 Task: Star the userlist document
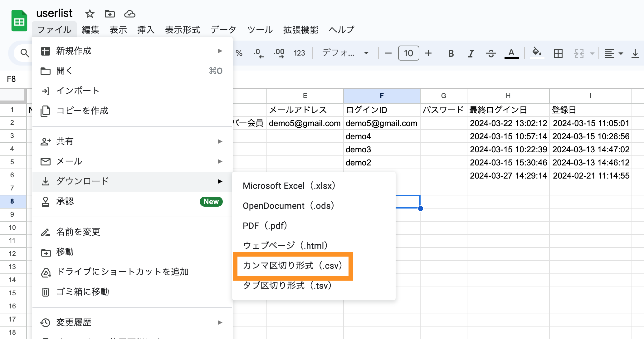click(90, 14)
